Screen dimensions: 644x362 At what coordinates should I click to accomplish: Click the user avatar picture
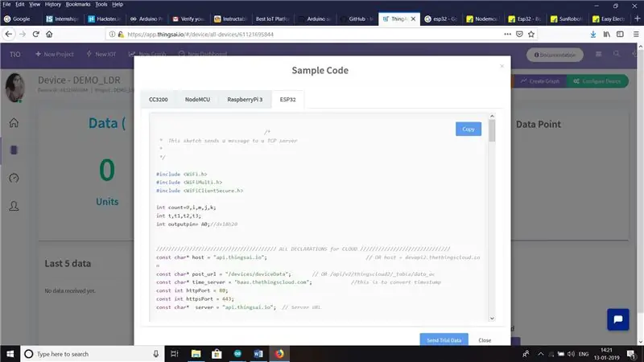pos(14,88)
